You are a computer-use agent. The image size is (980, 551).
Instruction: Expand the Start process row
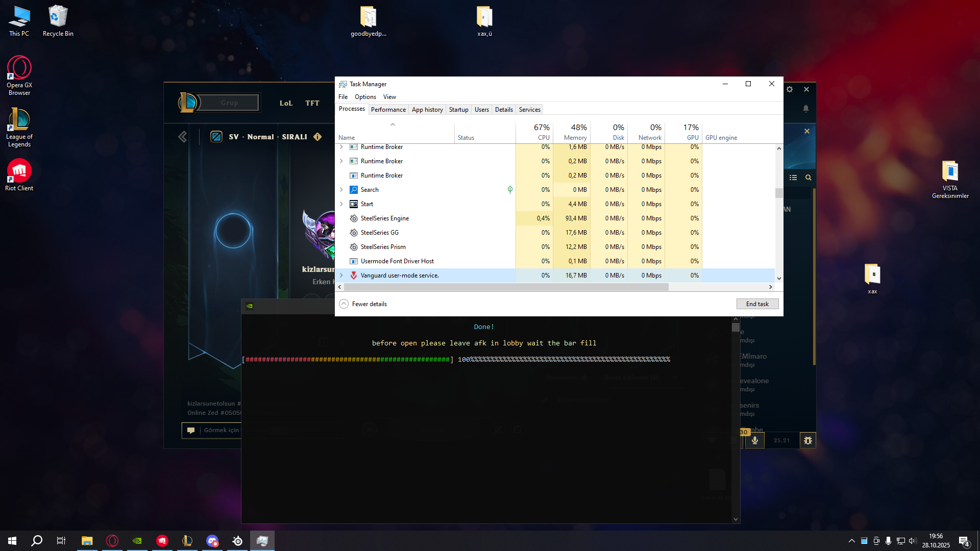[x=341, y=204]
